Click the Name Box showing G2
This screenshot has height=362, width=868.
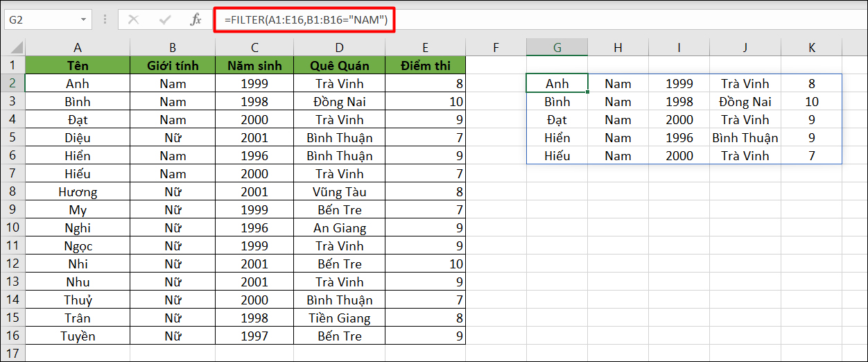(40, 20)
